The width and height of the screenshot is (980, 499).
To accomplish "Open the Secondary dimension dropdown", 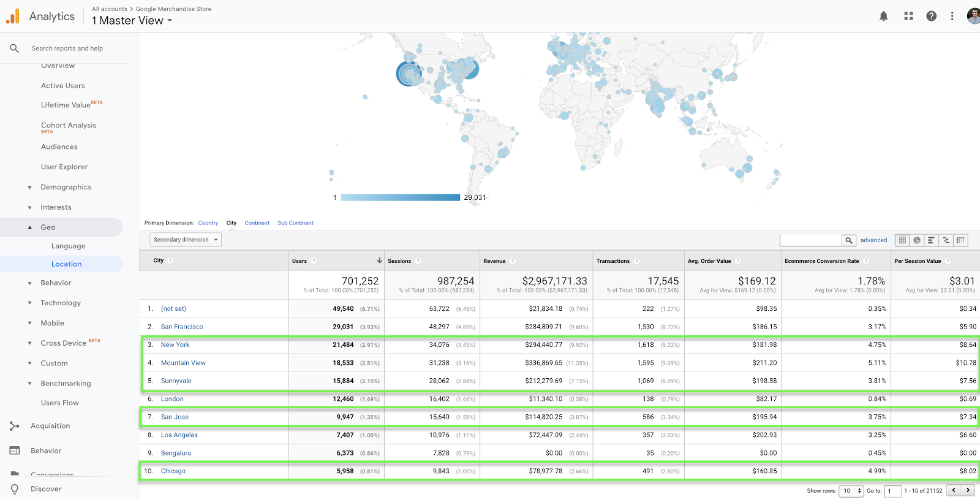I will click(186, 240).
